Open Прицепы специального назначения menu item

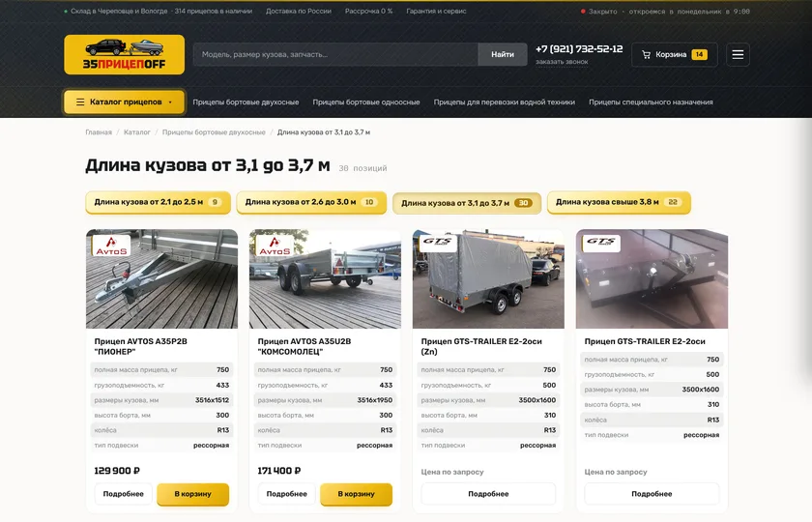pos(651,102)
